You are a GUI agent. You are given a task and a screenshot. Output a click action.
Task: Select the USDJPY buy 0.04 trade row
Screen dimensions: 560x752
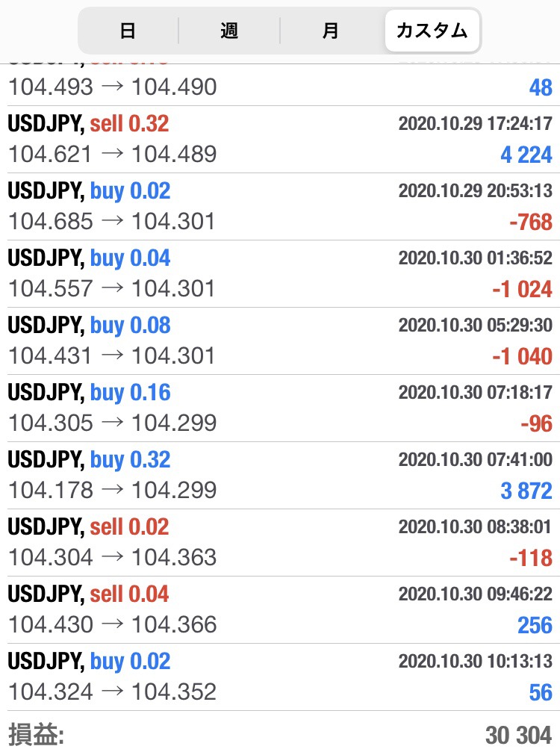[x=280, y=274]
